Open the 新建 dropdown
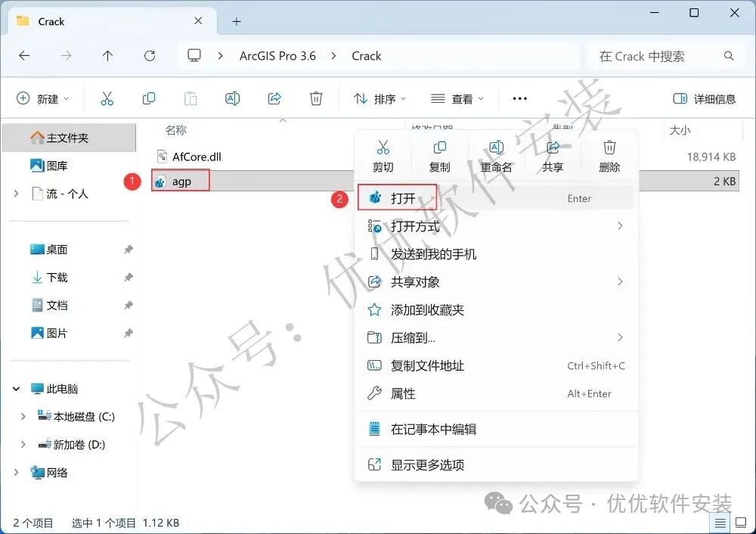The height and width of the screenshot is (534, 756). (x=43, y=99)
